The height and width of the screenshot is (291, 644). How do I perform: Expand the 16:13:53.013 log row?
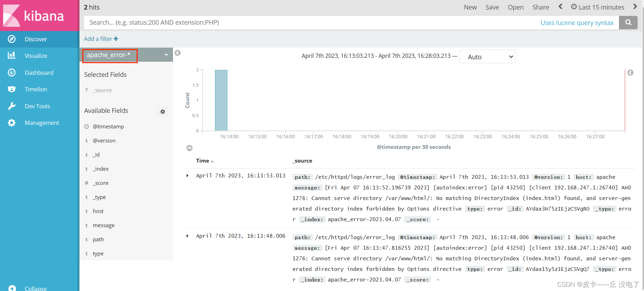coord(187,176)
